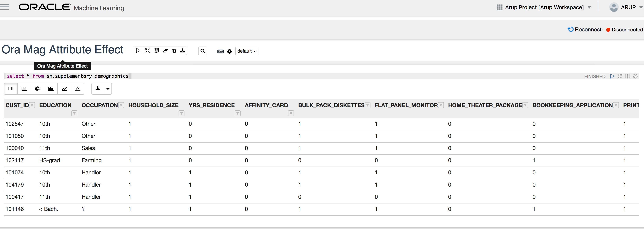This screenshot has height=229, width=644.
Task: Switch result view to pie chart
Action: [37, 89]
